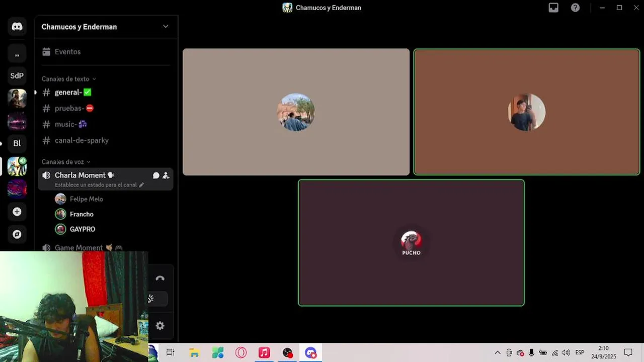Screen dimensions: 644x362
Task: Switch to Discord taskbar icon
Action: [310, 353]
